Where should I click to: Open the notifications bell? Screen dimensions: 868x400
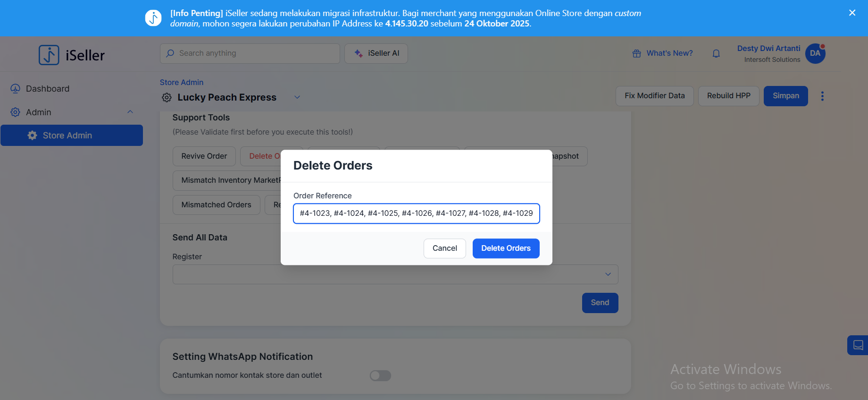[x=716, y=54]
